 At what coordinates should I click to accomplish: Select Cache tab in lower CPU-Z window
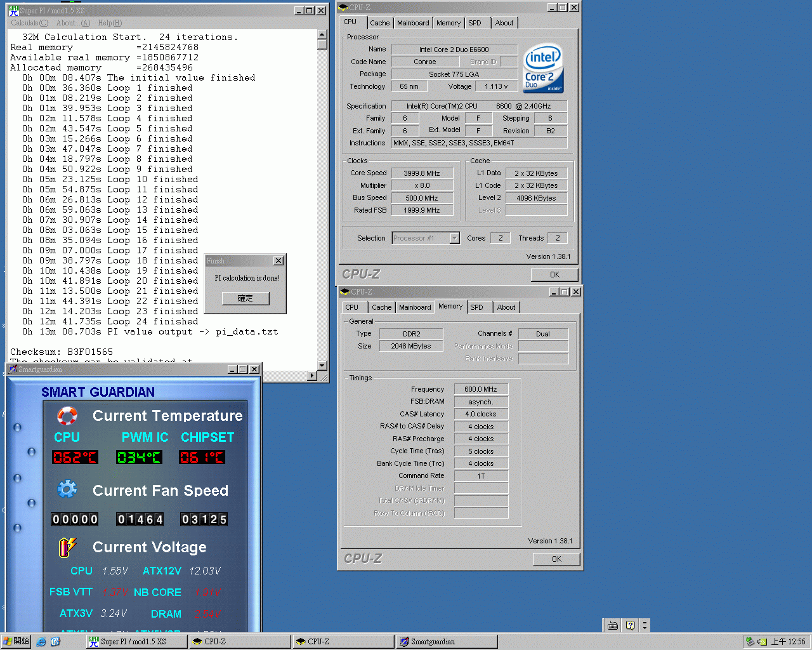point(381,307)
